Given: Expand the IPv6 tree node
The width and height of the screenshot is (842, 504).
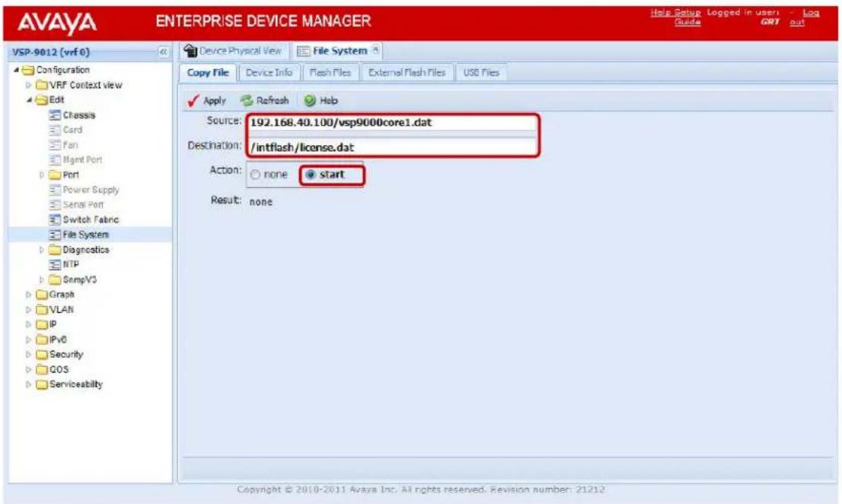Looking at the screenshot, I should (29, 340).
